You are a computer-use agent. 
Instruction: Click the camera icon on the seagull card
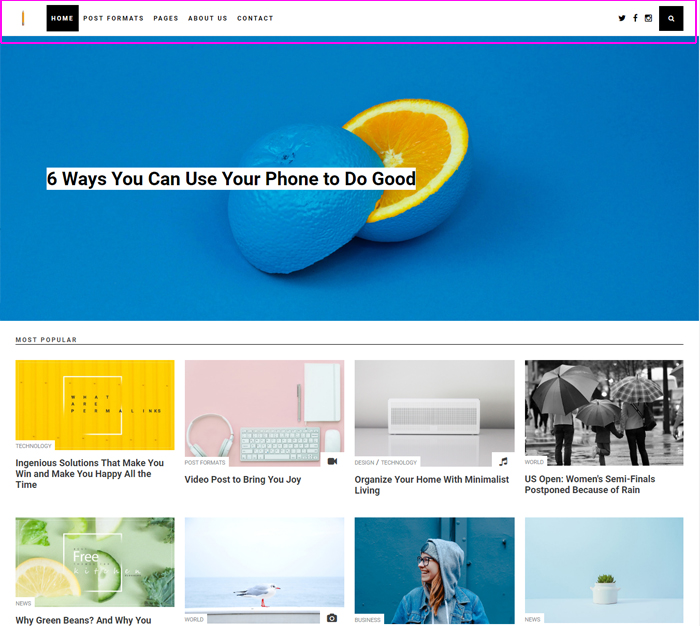click(332, 618)
